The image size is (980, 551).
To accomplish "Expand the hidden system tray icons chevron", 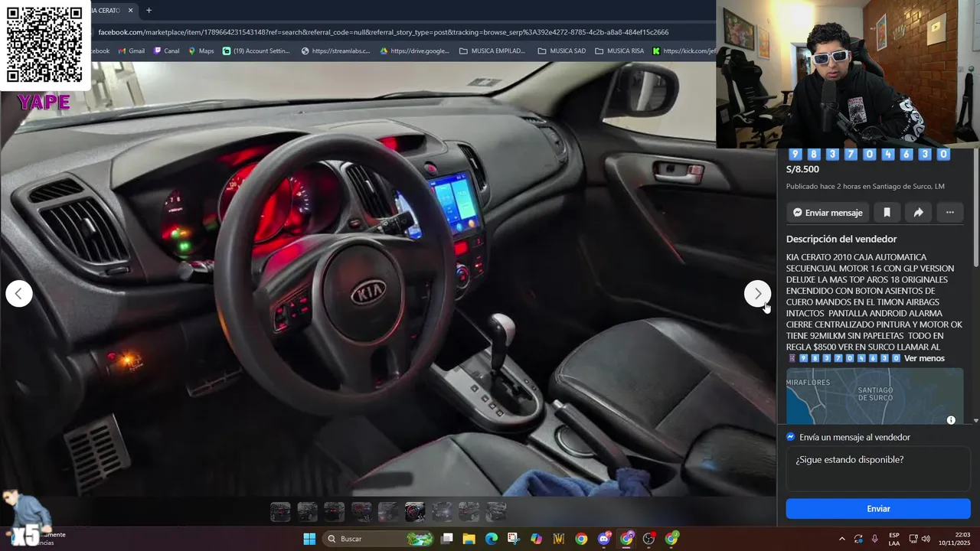I will pos(842,539).
